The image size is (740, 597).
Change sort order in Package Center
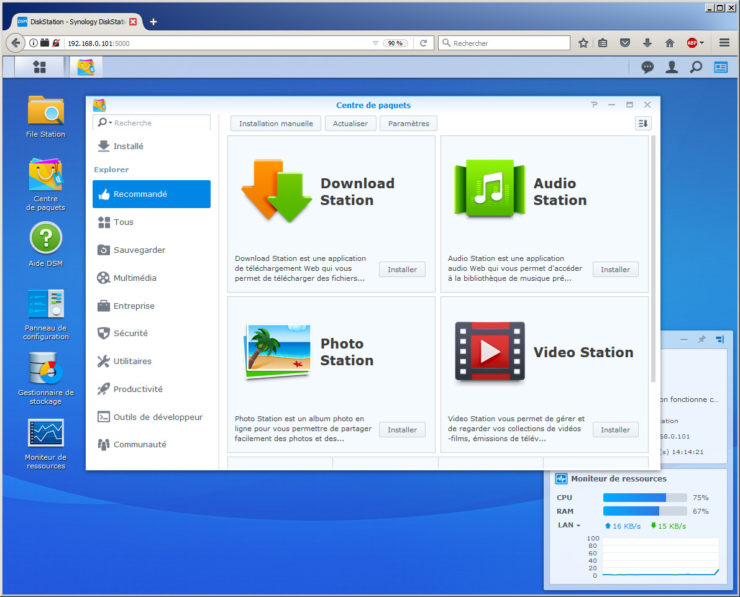pyautogui.click(x=643, y=123)
